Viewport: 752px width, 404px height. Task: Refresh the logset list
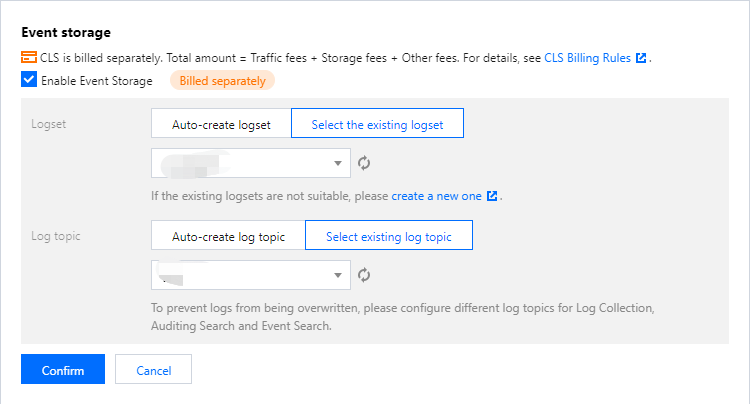365,163
